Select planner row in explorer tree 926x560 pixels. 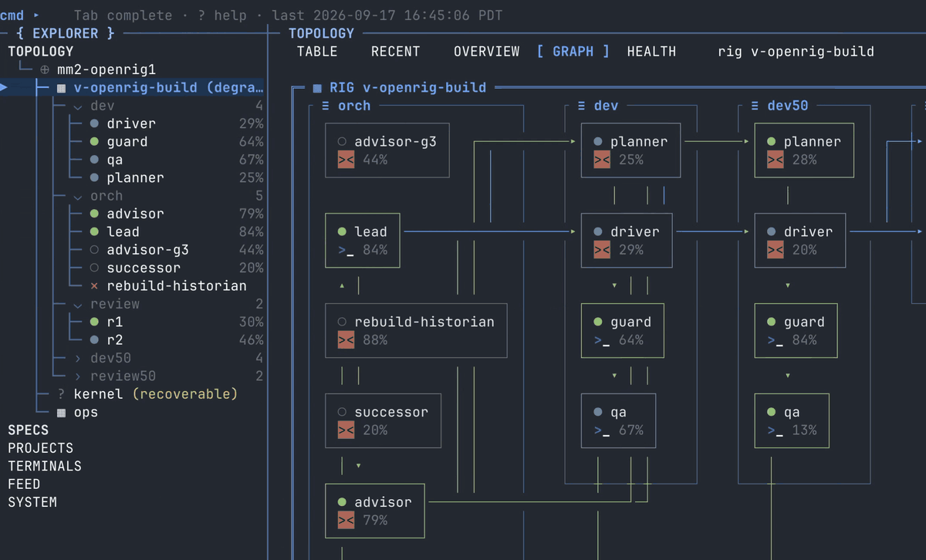177,178
